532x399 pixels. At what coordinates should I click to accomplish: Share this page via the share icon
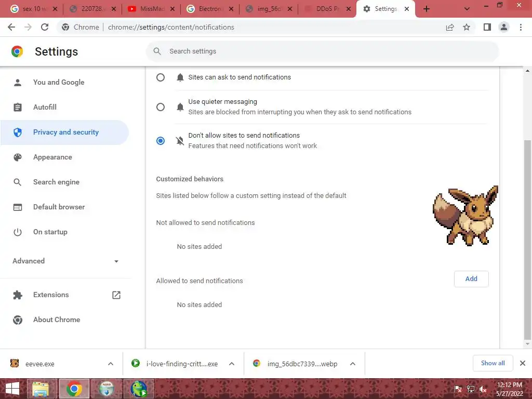coord(450,27)
